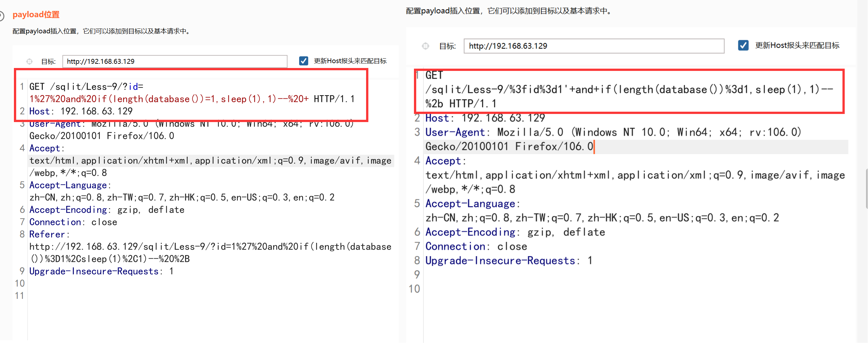Click right panel empty line number 10
Screen dimensions: 868x349
click(415, 289)
